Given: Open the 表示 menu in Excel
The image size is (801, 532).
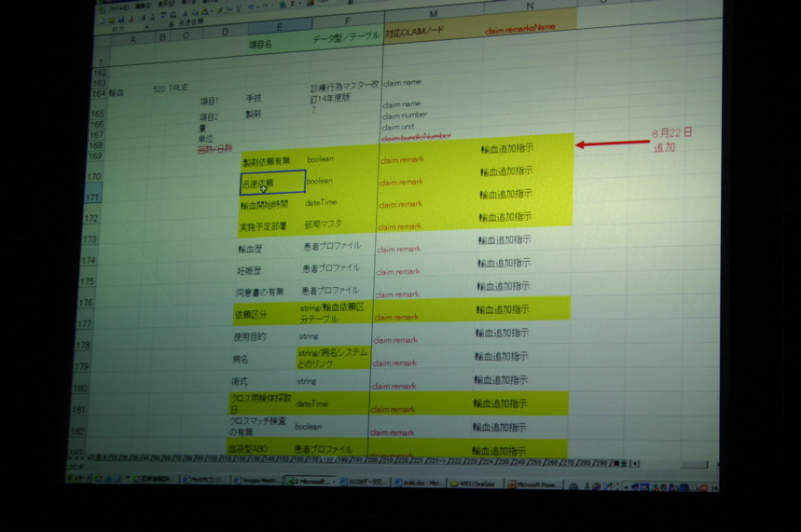Looking at the screenshot, I should (166, 5).
